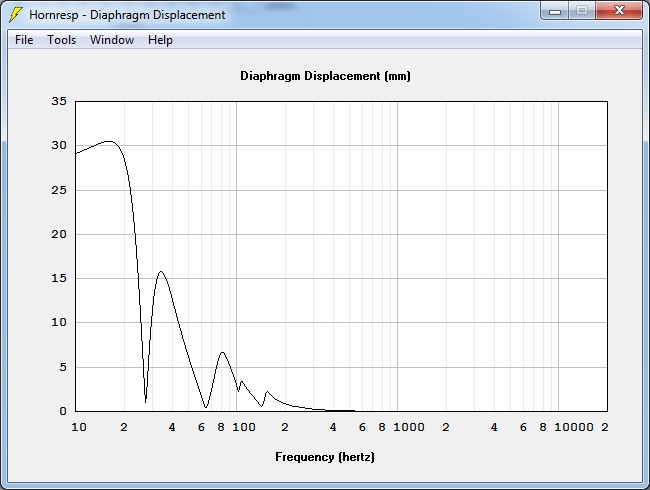Click the 0 value on the vertical axis
Image resolution: width=650 pixels, height=490 pixels.
(x=63, y=411)
